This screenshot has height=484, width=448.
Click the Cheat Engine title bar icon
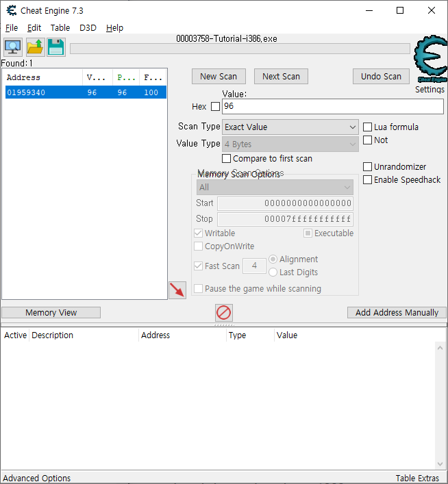pos(12,10)
